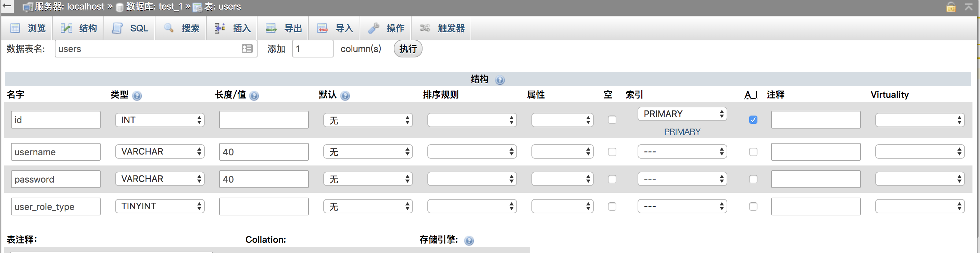
Task: Click the card icon in table name field
Action: [247, 49]
